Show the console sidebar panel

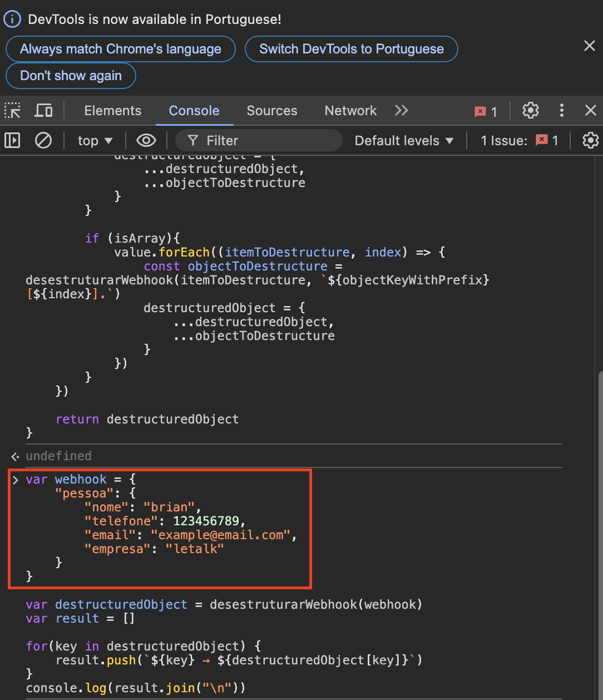coord(12,141)
